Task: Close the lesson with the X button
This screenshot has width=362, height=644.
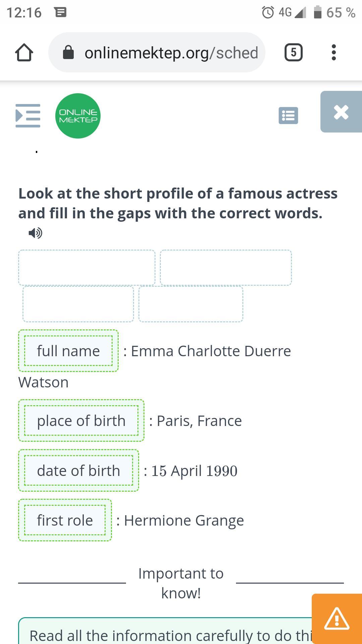Action: (x=341, y=112)
